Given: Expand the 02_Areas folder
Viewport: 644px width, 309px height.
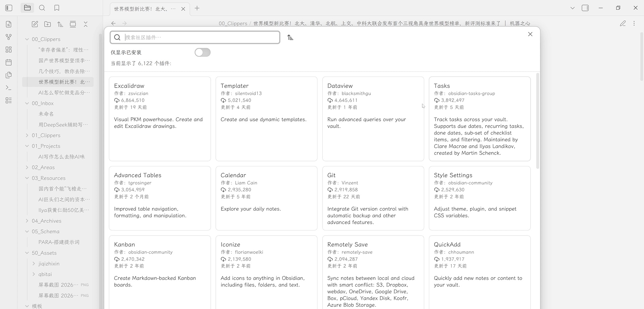Looking at the screenshot, I should click(x=27, y=167).
